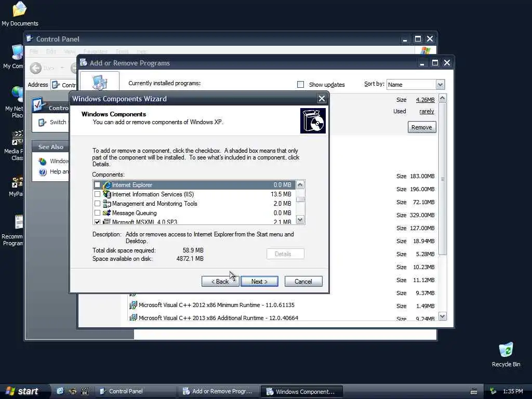
Task: Click the 'rarely' used frequency link
Action: coord(427,111)
